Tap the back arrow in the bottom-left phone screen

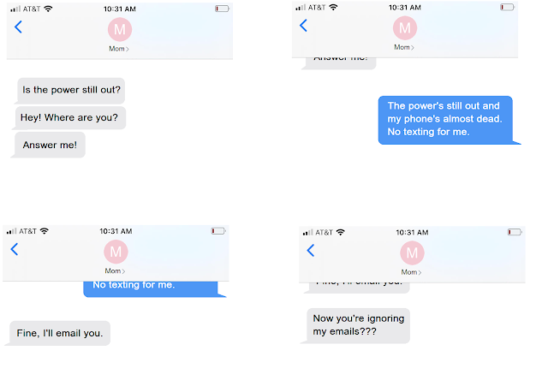[15, 249]
